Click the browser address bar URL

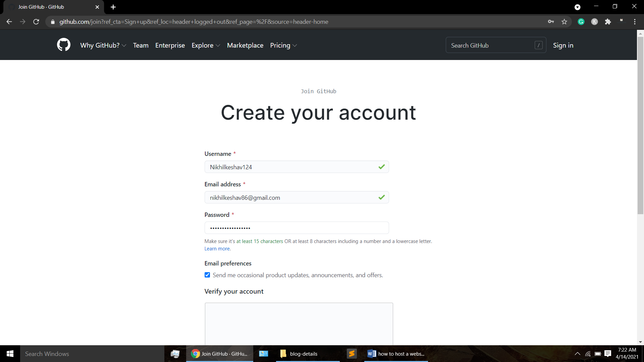tap(194, 22)
